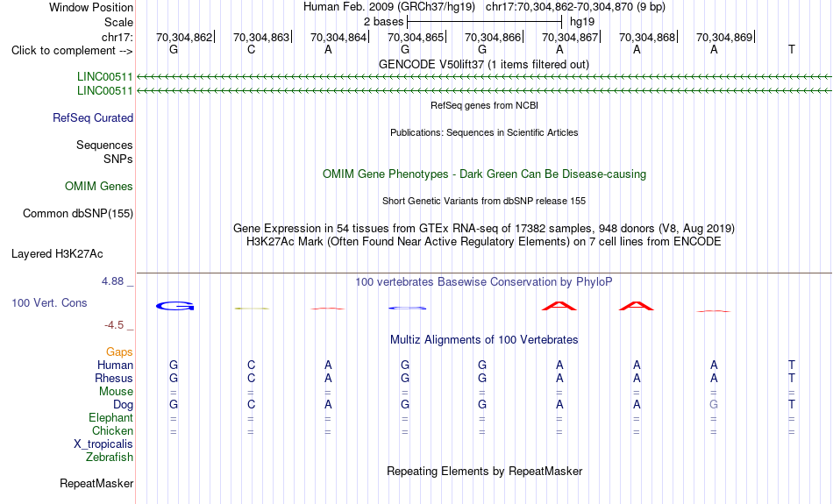
Task: Click the 2 bases scale bar
Action: (484, 22)
